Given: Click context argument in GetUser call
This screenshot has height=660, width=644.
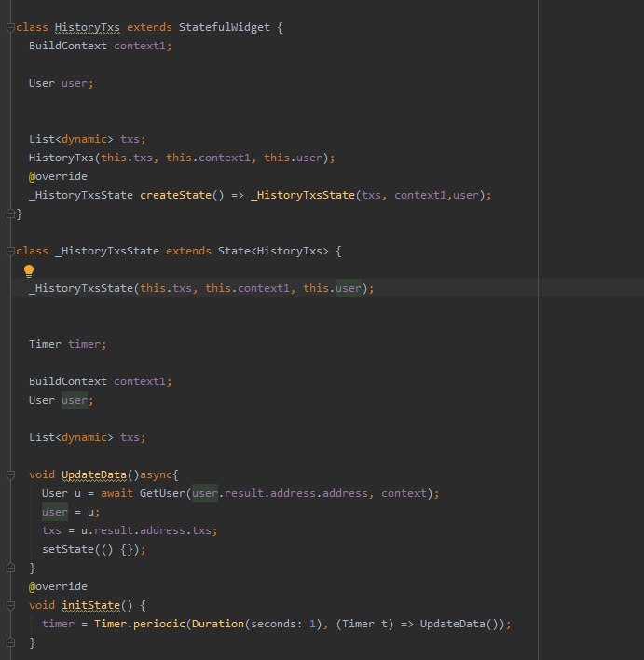Looking at the screenshot, I should (404, 493).
